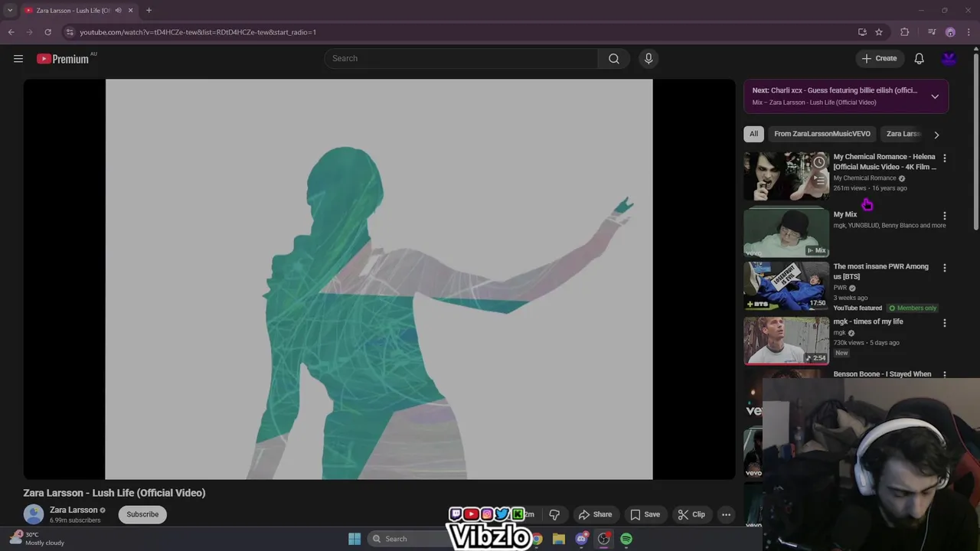Open My Chemical Romance Helena video thumbnail

click(786, 176)
